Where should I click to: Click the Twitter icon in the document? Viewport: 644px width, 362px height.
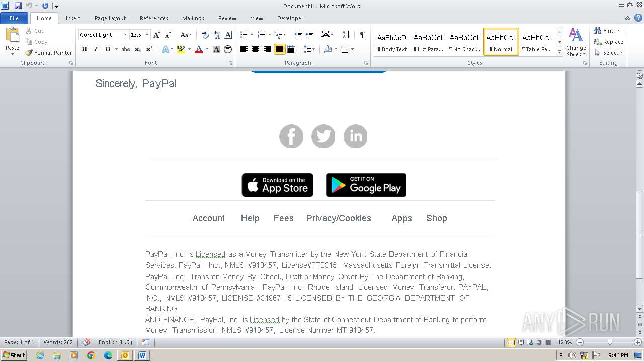pyautogui.click(x=324, y=136)
